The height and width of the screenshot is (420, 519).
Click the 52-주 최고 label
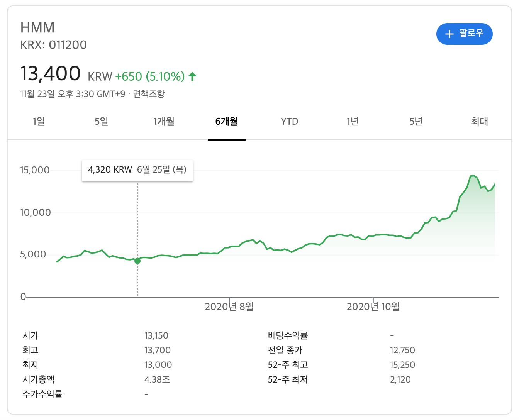pyautogui.click(x=288, y=365)
